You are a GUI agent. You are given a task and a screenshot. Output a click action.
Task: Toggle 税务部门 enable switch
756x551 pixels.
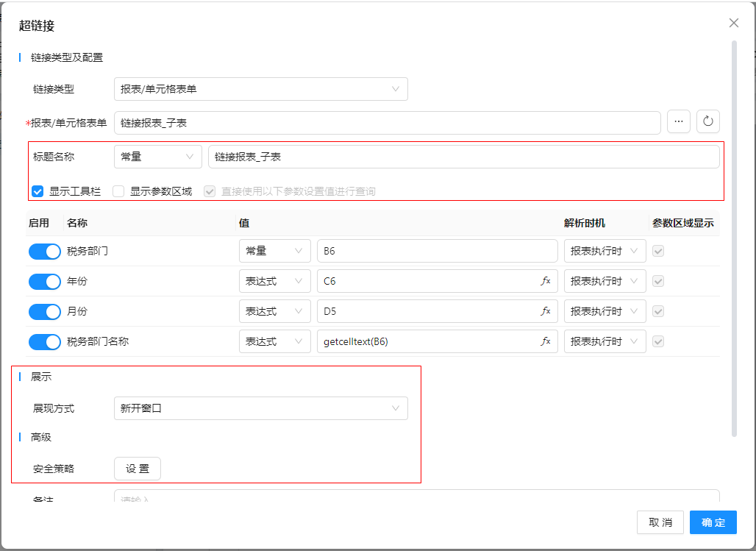(x=45, y=251)
